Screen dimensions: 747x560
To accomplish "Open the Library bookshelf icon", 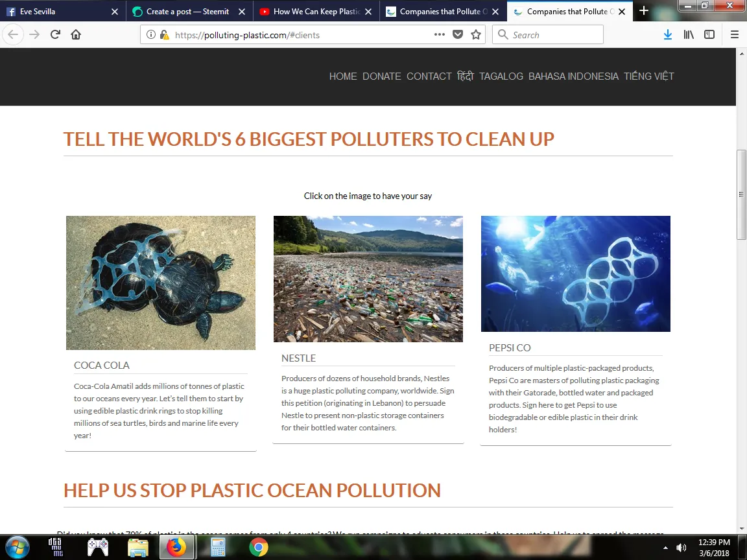I will (689, 34).
